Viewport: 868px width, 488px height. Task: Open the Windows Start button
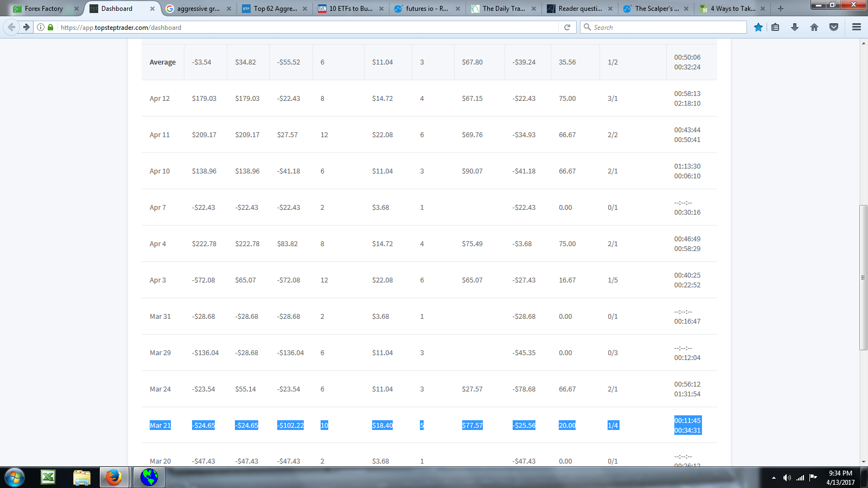click(x=15, y=478)
